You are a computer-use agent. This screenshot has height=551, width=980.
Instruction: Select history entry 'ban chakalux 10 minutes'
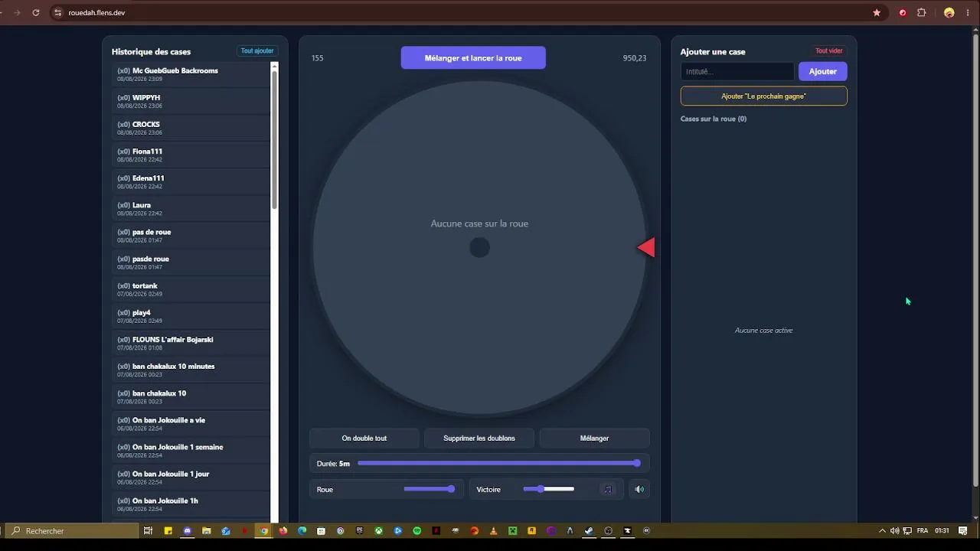[x=191, y=370]
